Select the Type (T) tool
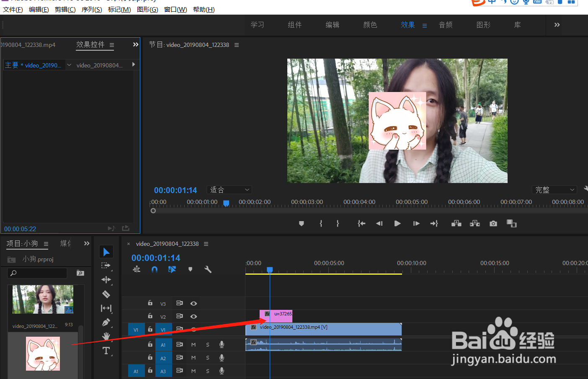The height and width of the screenshot is (379, 588). coord(106,351)
